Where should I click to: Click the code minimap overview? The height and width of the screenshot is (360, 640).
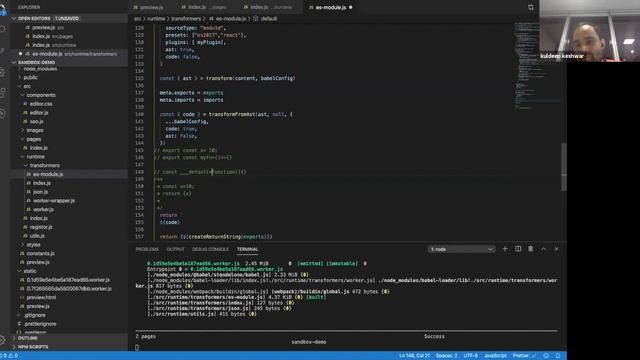pos(537,65)
